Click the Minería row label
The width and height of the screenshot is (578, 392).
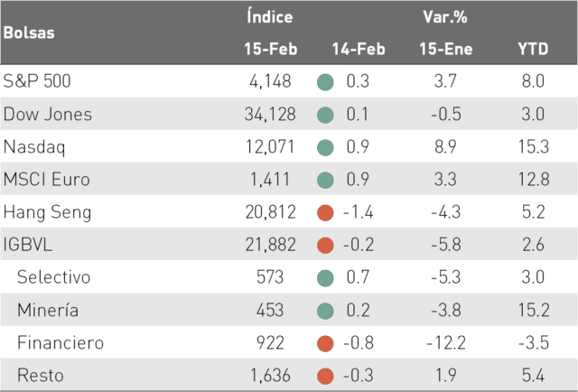pos(48,310)
